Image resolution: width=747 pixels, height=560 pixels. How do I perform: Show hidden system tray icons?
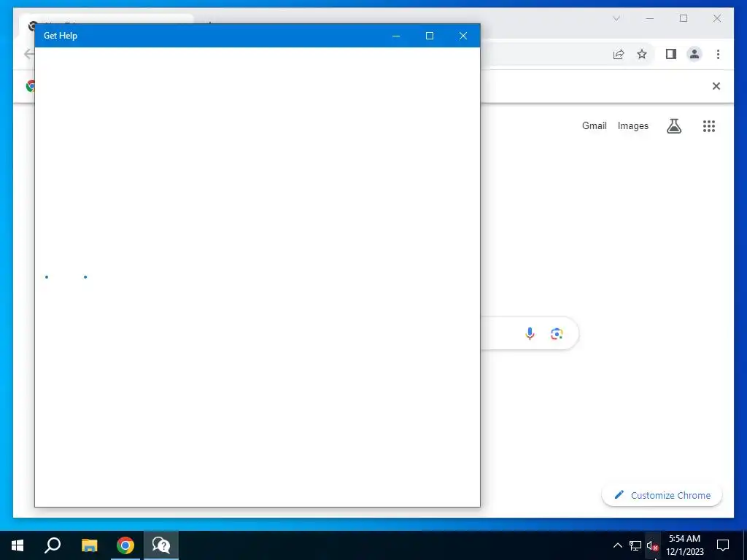click(617, 545)
